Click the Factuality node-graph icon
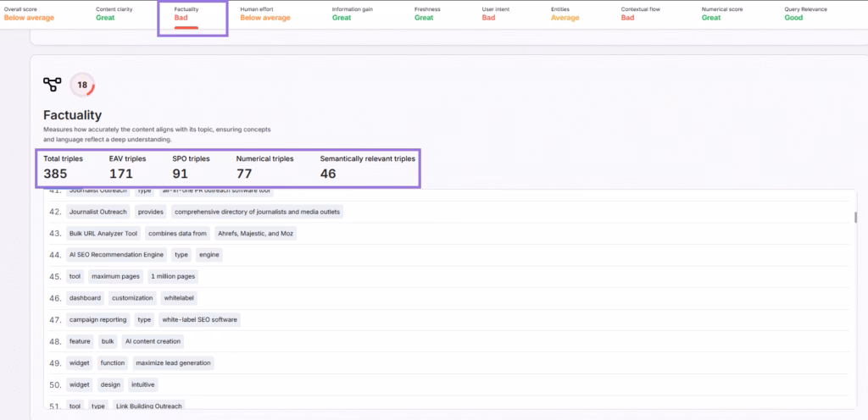868x420 pixels. (x=53, y=85)
